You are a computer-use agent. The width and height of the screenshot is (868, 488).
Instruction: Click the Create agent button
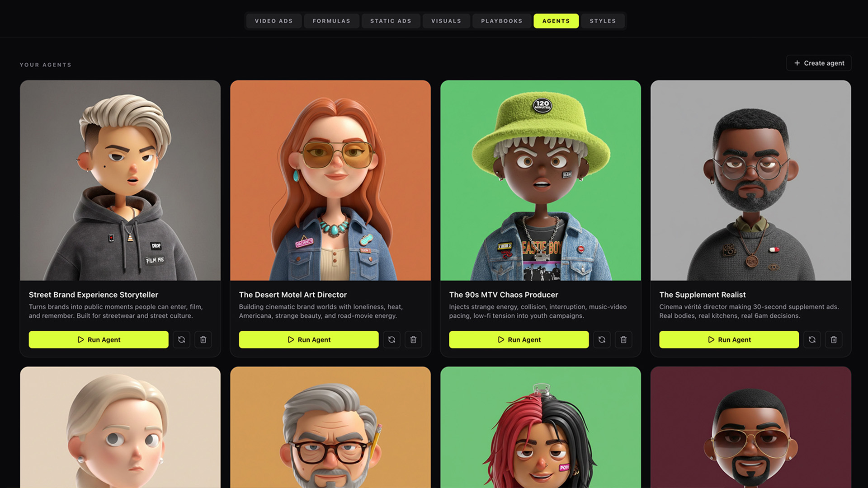(819, 63)
